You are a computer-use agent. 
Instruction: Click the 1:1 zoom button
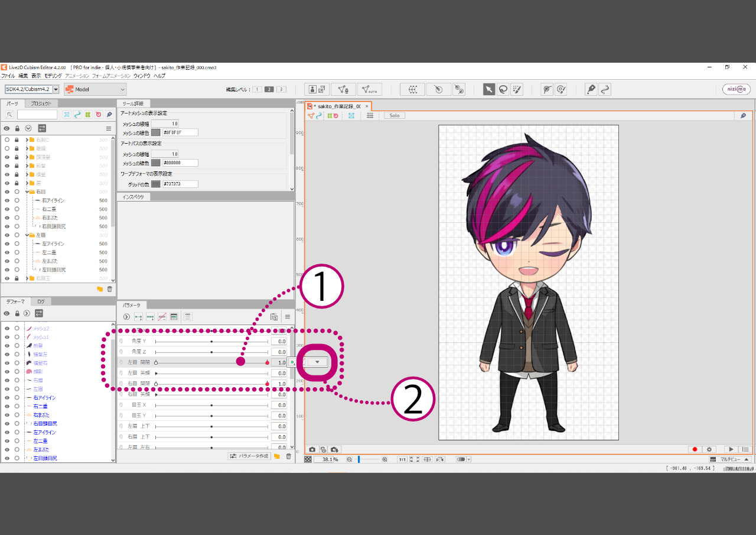coord(402,459)
